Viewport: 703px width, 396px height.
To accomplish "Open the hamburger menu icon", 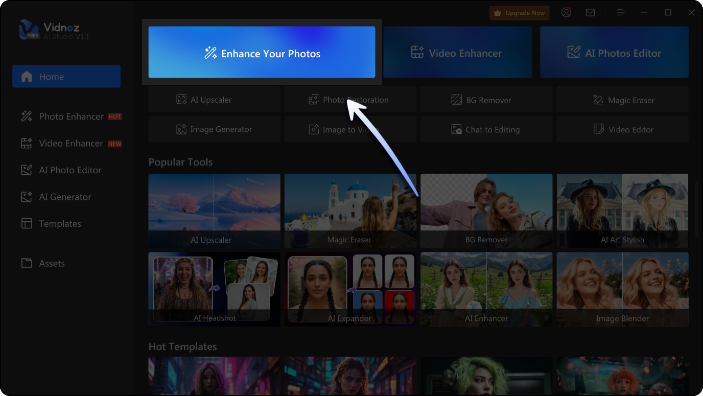I will [x=621, y=13].
